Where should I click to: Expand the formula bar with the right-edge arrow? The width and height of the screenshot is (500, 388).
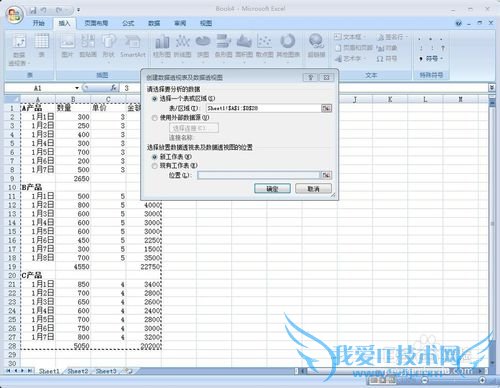pos(492,88)
